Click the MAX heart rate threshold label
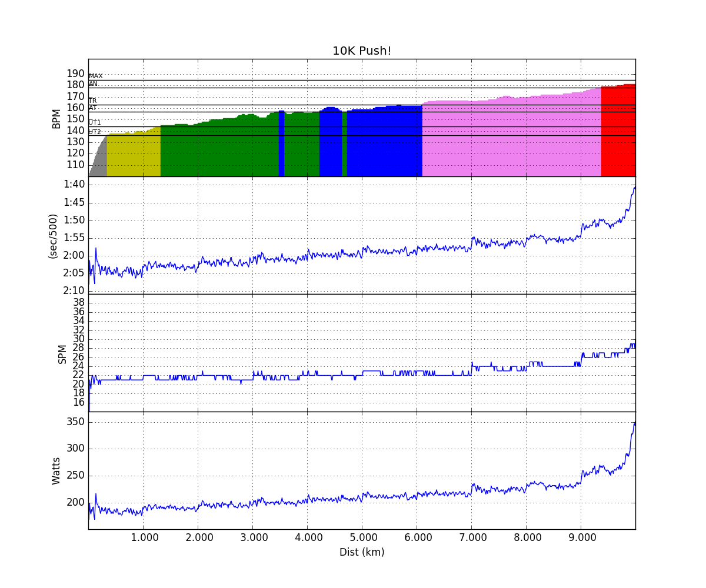 [x=95, y=76]
